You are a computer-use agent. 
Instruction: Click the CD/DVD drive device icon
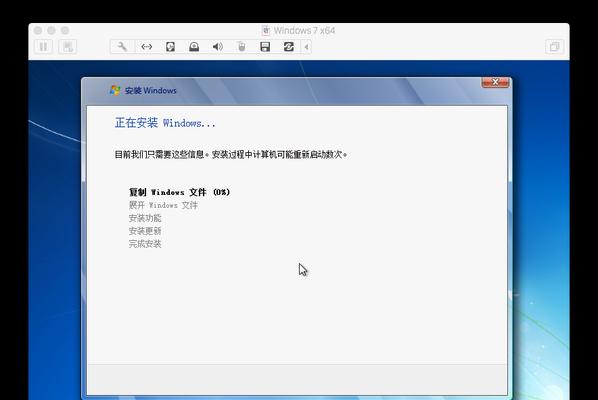pyautogui.click(x=194, y=47)
